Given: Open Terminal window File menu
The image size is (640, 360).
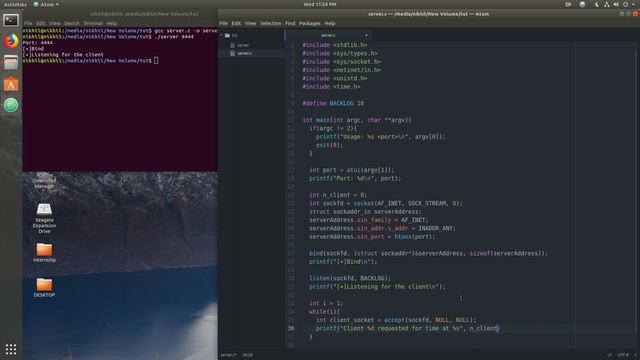Looking at the screenshot, I should [28, 24].
